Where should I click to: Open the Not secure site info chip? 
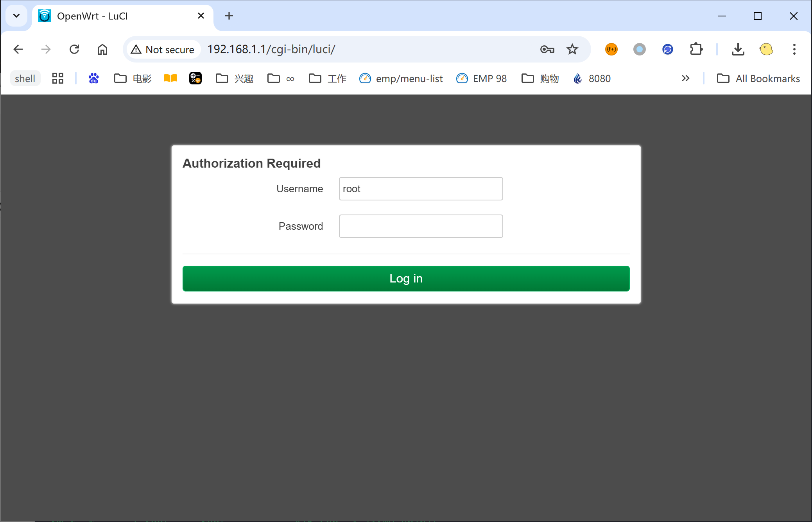pyautogui.click(x=163, y=50)
